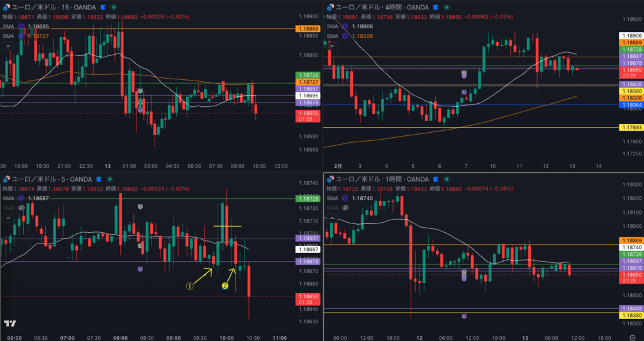
Task: Select the ユーロ/米ドル 15 chart title
Action: coord(53,7)
